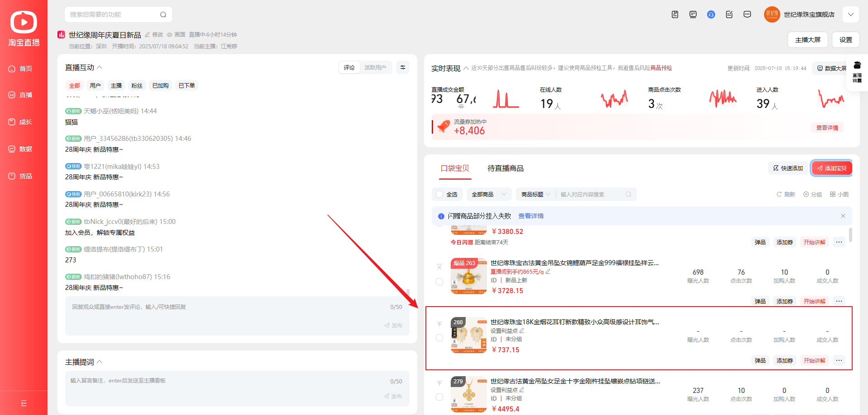Click the filter settings icon in 直播互动
The image size is (868, 415).
pyautogui.click(x=402, y=68)
